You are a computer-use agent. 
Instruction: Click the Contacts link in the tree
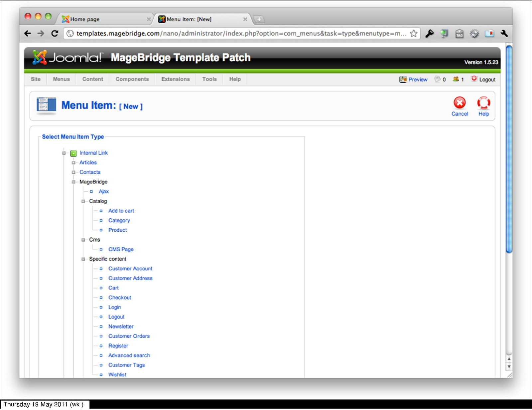90,172
